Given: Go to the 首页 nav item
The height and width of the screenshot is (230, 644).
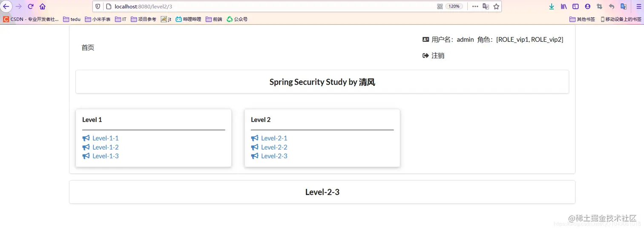Looking at the screenshot, I should [88, 48].
